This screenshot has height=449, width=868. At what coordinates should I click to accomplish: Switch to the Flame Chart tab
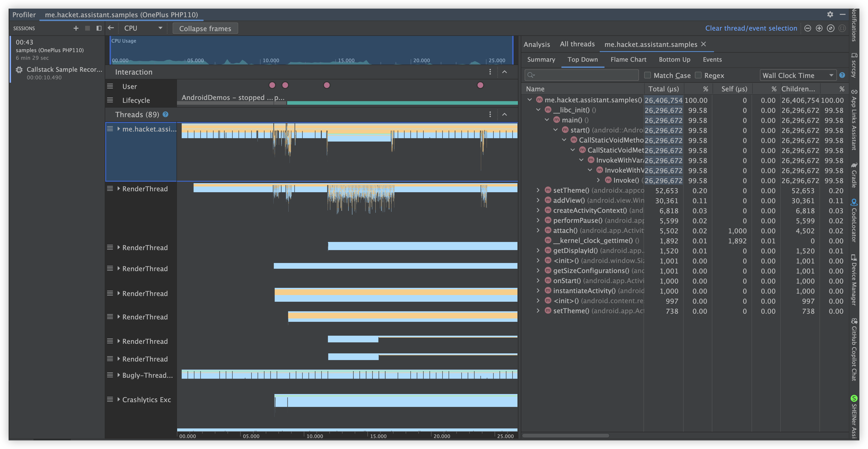[x=628, y=60]
